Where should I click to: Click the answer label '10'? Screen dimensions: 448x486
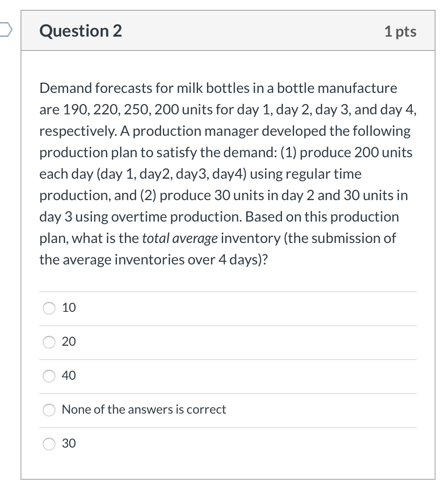pyautogui.click(x=69, y=308)
